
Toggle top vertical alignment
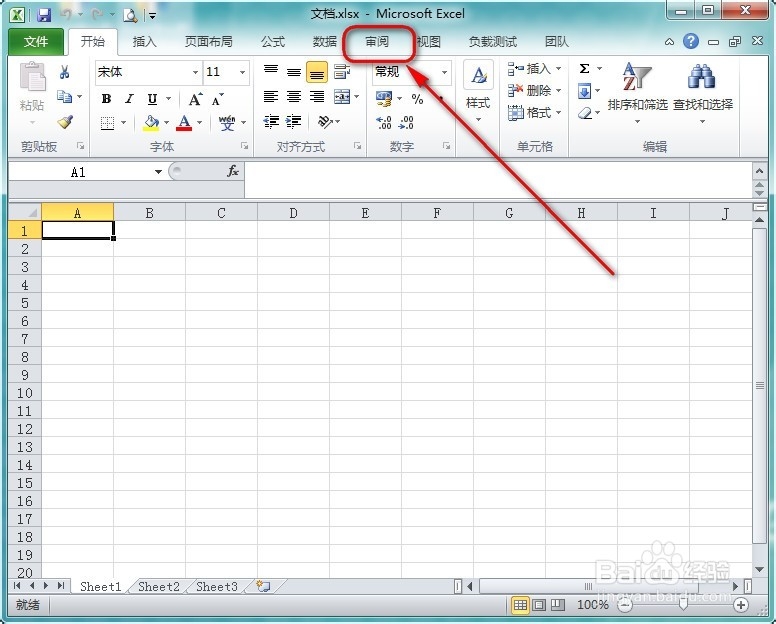coord(271,72)
